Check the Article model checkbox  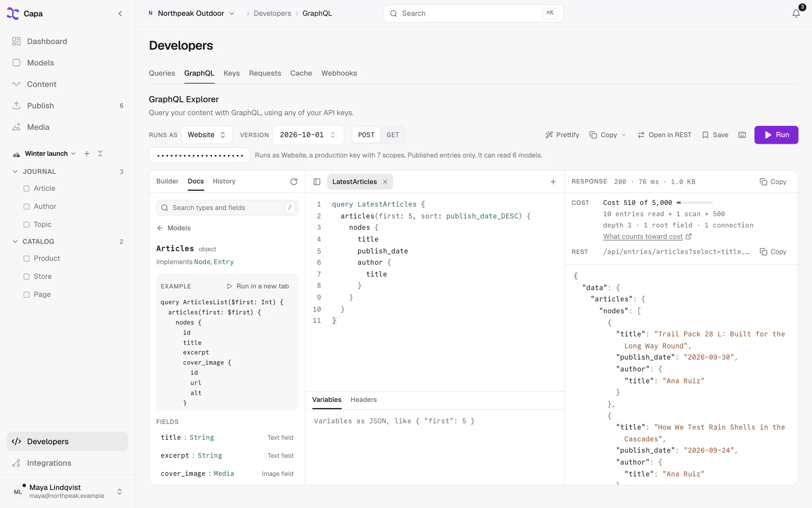(26, 189)
